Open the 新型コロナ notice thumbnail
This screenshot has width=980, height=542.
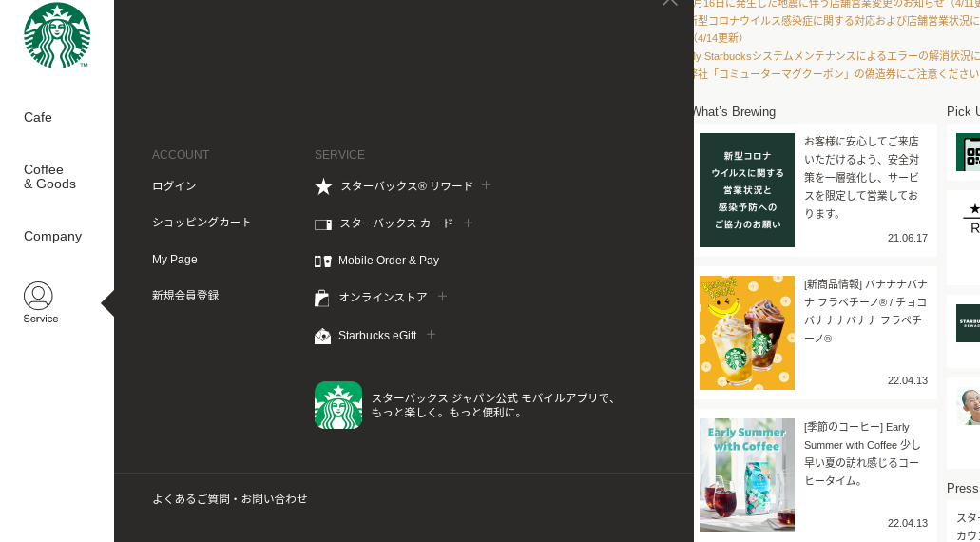point(747,190)
